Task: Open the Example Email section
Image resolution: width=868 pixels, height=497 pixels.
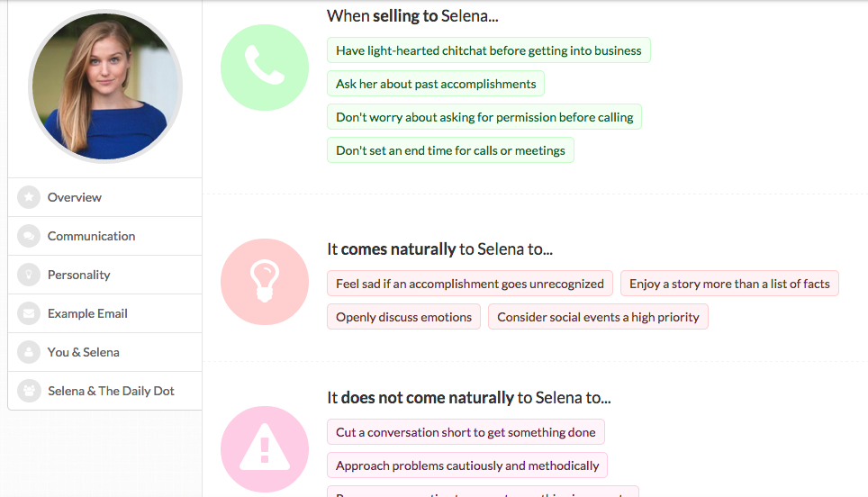Action: pos(87,313)
